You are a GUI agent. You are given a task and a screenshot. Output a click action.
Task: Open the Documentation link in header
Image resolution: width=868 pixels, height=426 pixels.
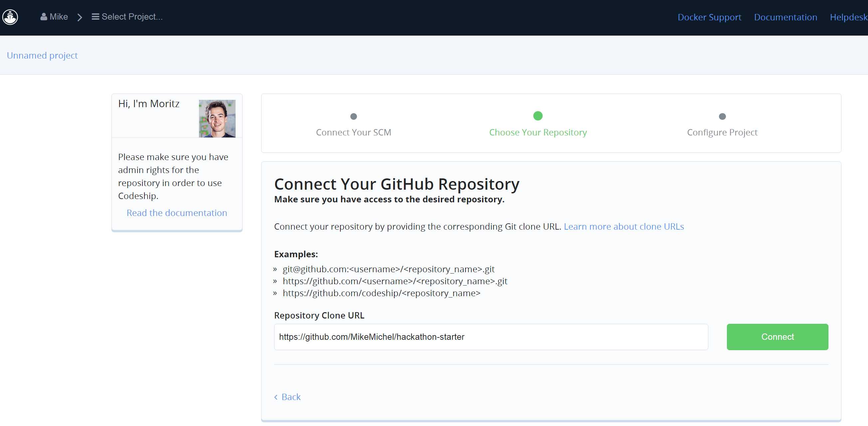click(x=785, y=17)
